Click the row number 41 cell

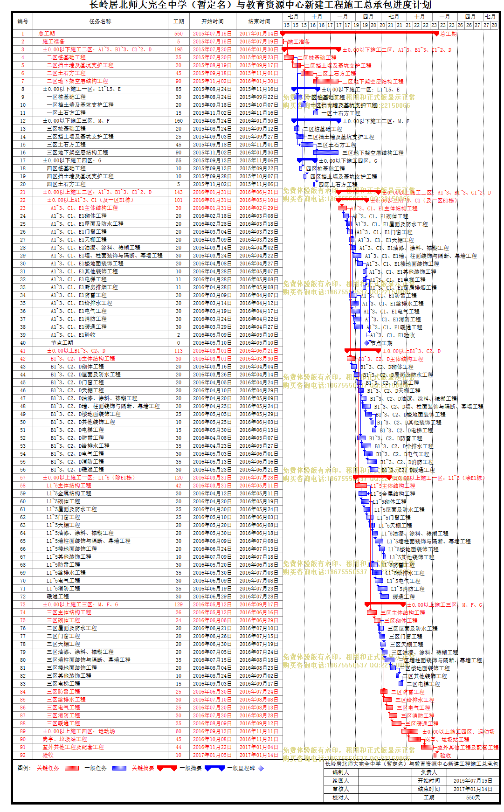pyautogui.click(x=22, y=351)
